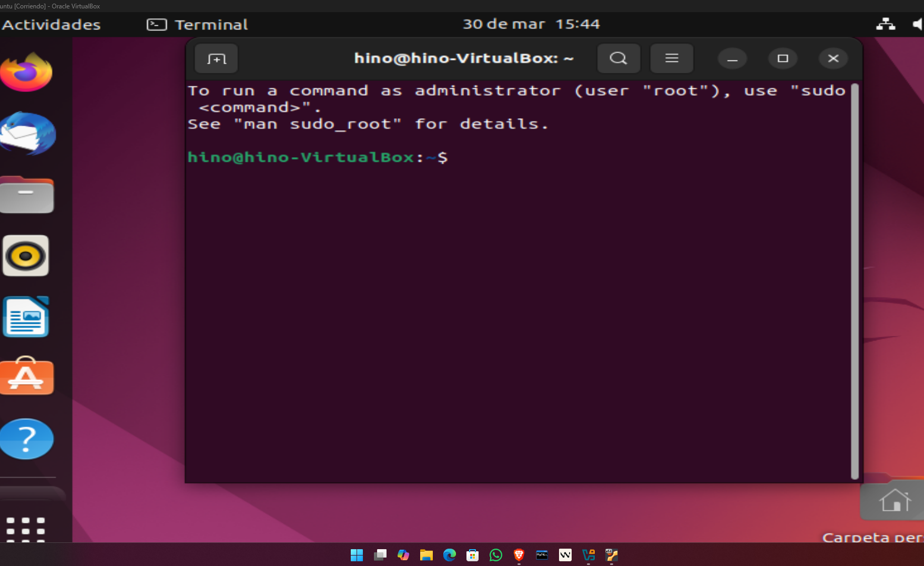Click the terminal title 'hino@hino-VirtualBox: ~'

coord(464,58)
